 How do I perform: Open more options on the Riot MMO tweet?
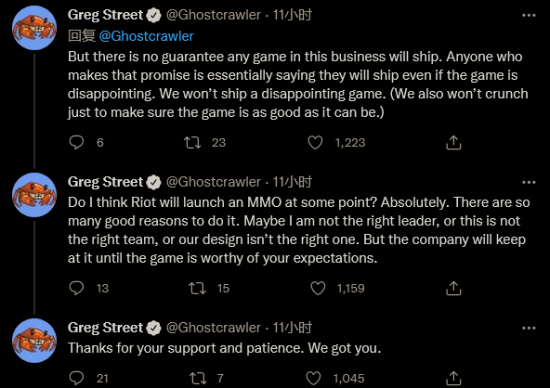click(x=529, y=182)
